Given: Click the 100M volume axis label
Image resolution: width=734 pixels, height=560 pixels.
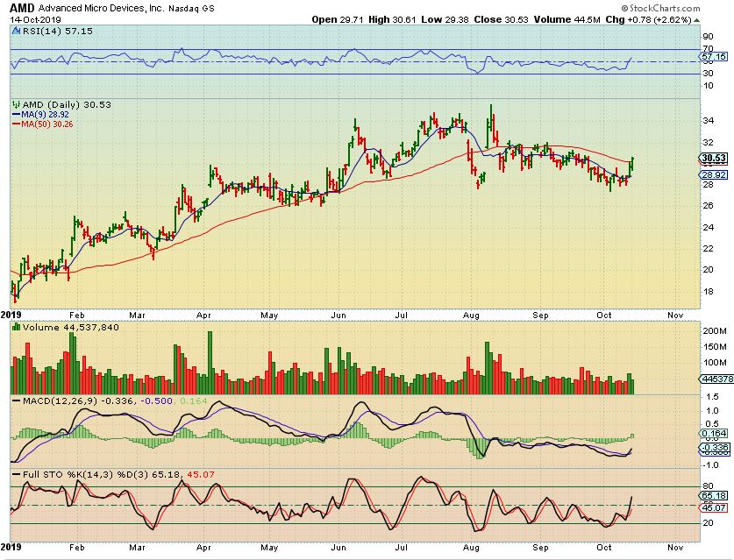Looking at the screenshot, I should [x=715, y=362].
